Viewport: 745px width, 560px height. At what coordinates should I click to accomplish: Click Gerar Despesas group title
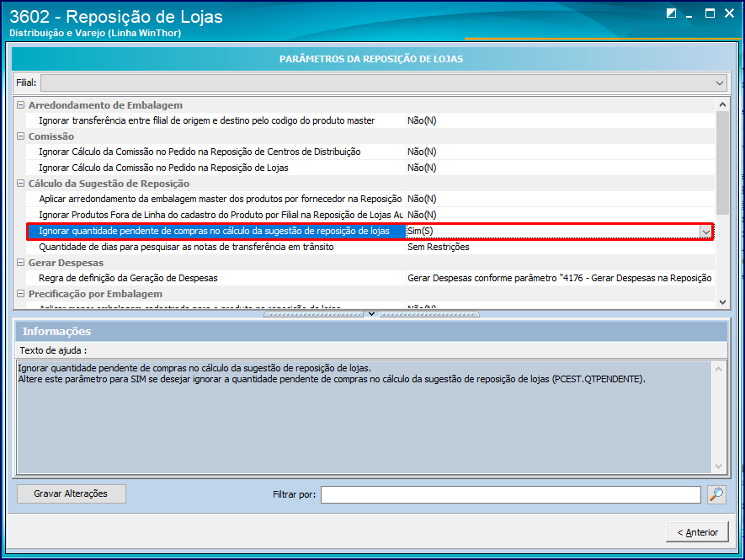pyautogui.click(x=66, y=263)
